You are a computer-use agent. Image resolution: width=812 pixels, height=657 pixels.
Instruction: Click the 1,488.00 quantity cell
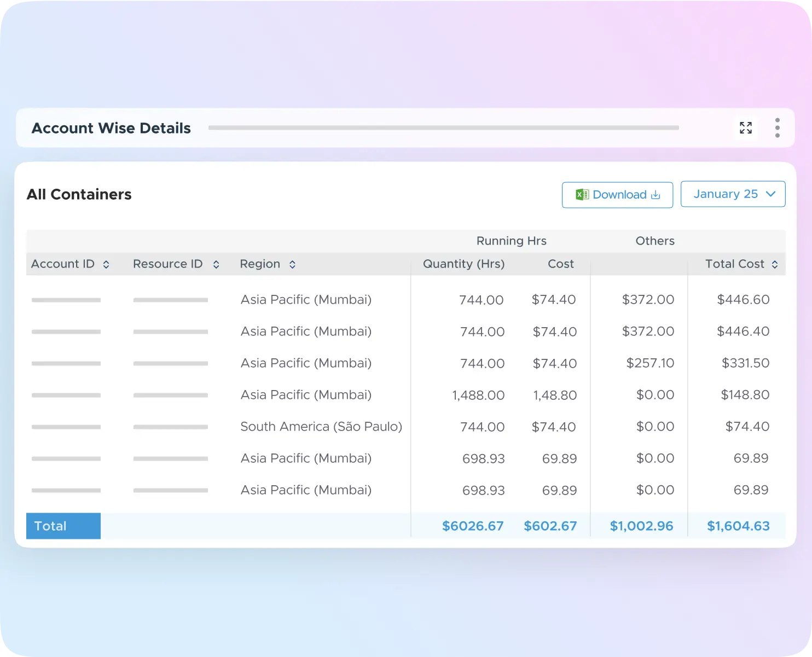click(x=478, y=395)
